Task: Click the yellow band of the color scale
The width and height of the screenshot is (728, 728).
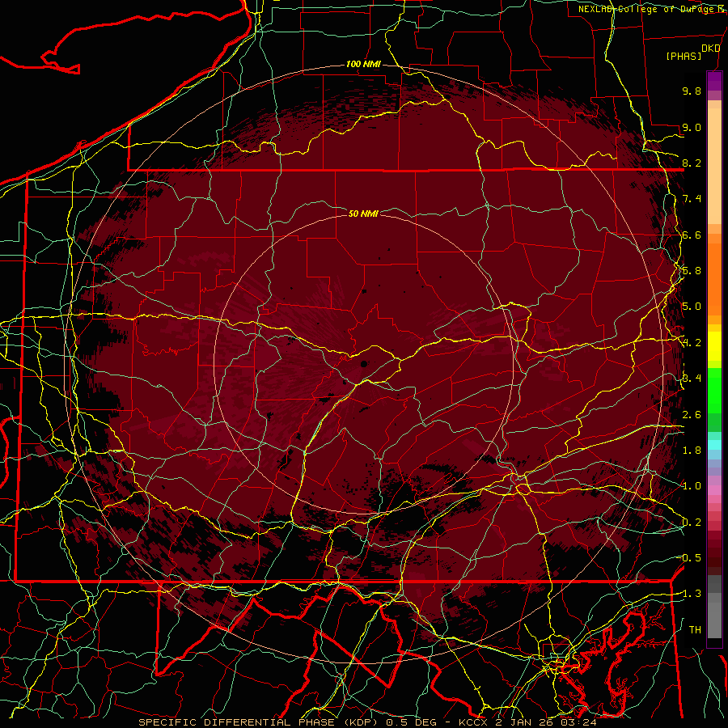Action: pyautogui.click(x=714, y=346)
